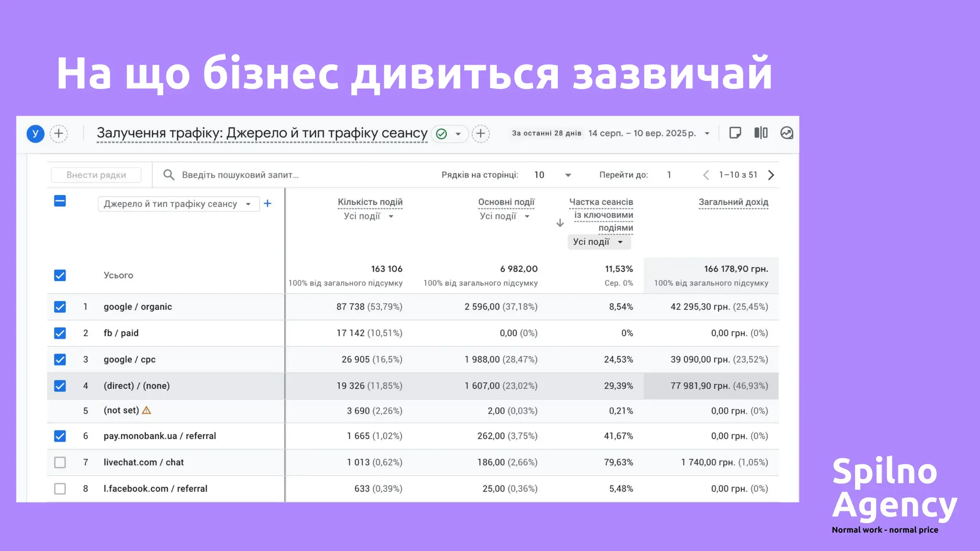The height and width of the screenshot is (551, 980).
Task: Select '(not set)' row text
Action: click(121, 410)
